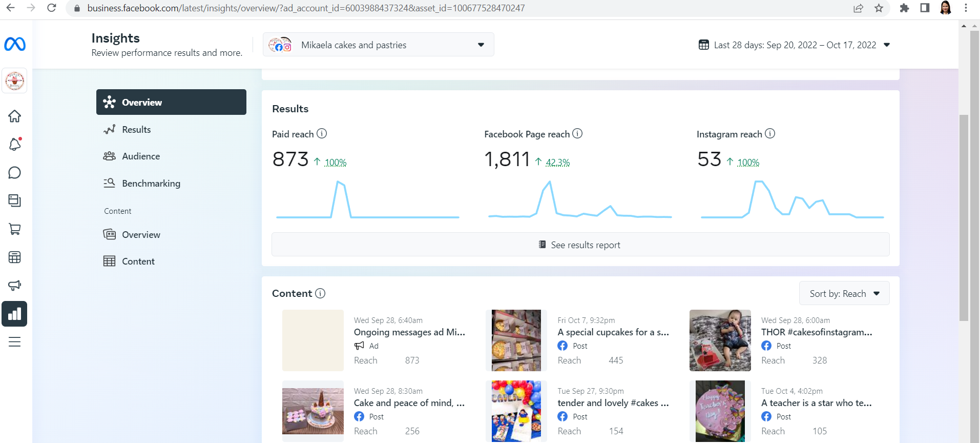Click the Instagram reach value 53

[x=710, y=159]
